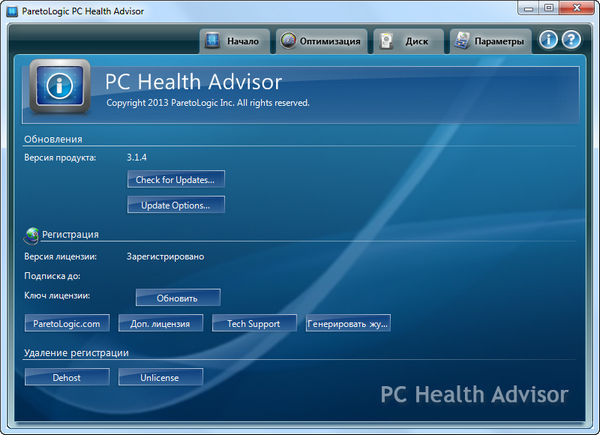Open help via question mark icon
The height and width of the screenshot is (435, 600).
571,41
